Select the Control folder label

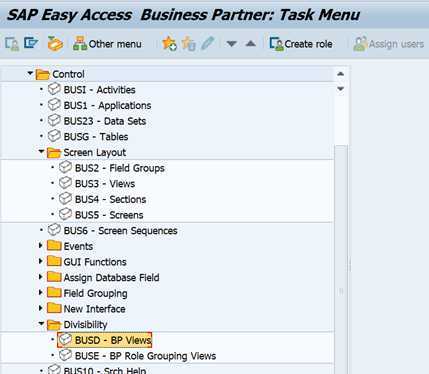click(x=68, y=74)
